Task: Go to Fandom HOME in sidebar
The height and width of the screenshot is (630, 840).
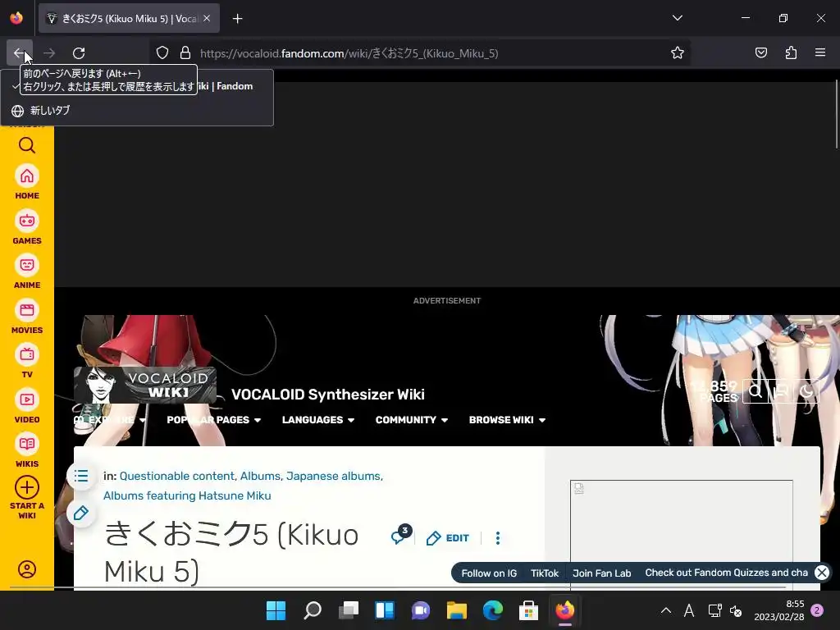Action: coord(27,183)
